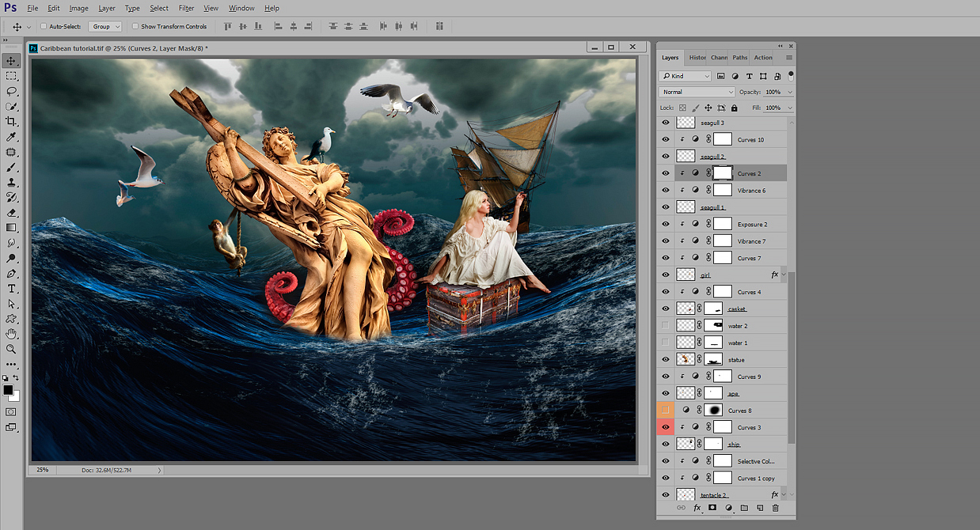This screenshot has width=980, height=530.
Task: Open the Kind layer filter dropdown
Action: click(x=685, y=76)
